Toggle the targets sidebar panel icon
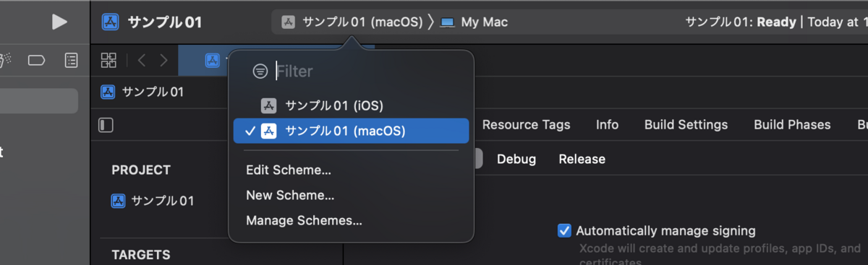Viewport: 868px width, 265px height. coord(106,125)
